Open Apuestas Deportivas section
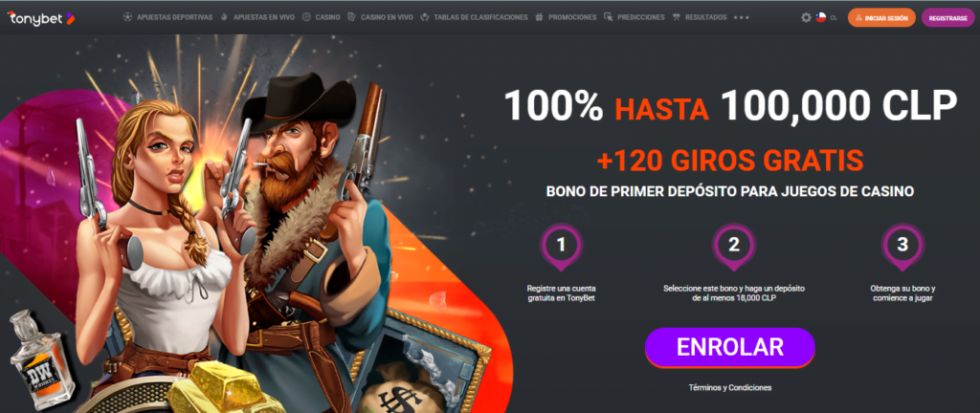Viewport: 980px width, 413px height. (174, 17)
